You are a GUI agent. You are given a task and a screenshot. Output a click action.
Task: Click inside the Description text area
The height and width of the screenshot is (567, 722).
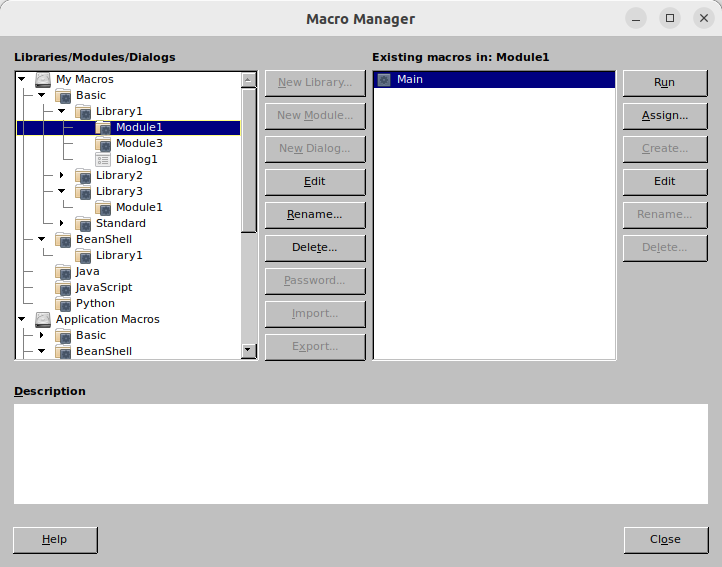pyautogui.click(x=360, y=453)
